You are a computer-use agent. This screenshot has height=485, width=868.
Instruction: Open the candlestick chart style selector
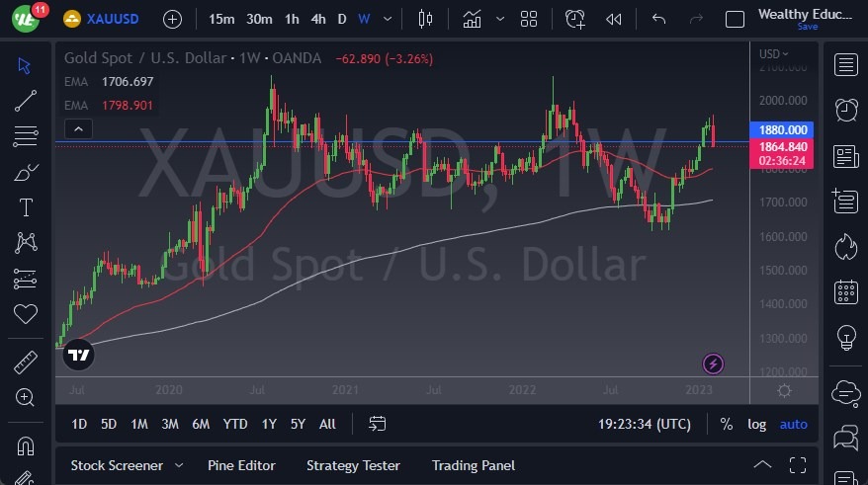[426, 19]
